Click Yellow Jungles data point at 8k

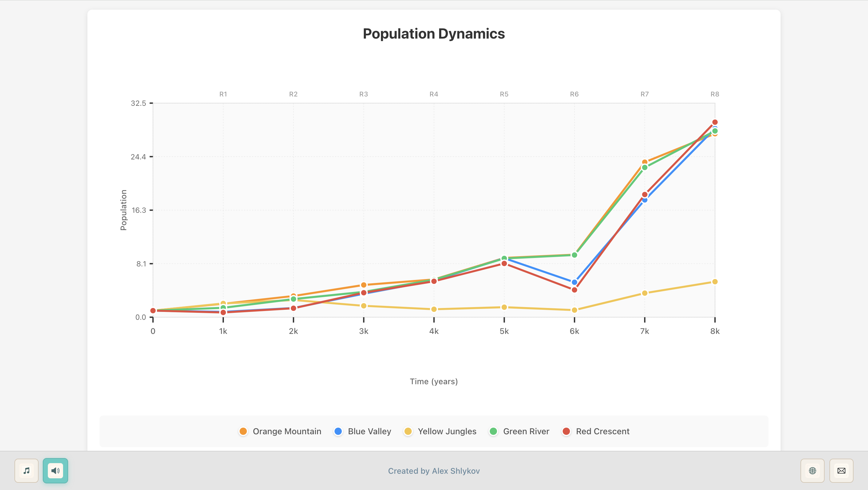715,282
